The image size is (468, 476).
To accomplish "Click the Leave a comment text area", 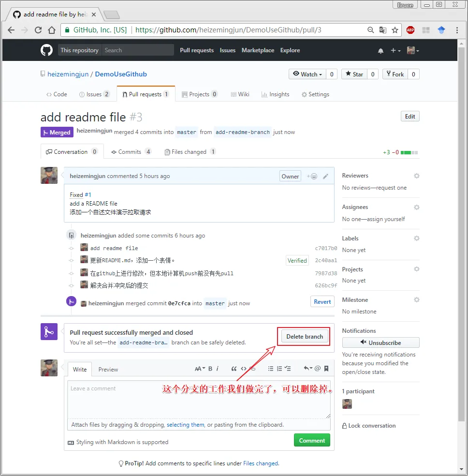I will pos(199,400).
